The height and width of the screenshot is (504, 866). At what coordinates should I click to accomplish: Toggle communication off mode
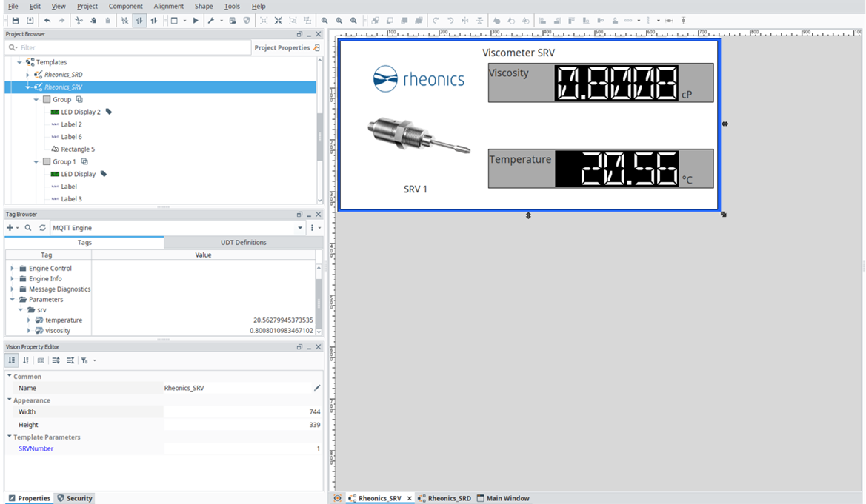pyautogui.click(x=124, y=21)
